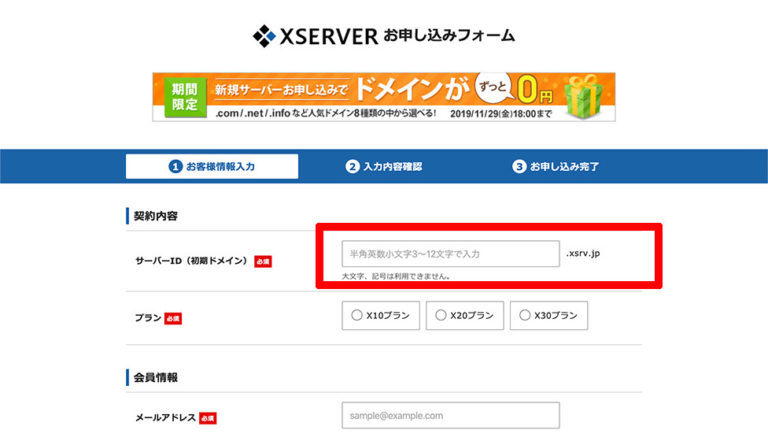Click the お申し込みフォーム title text
Image resolution: width=768 pixels, height=441 pixels.
tap(449, 35)
